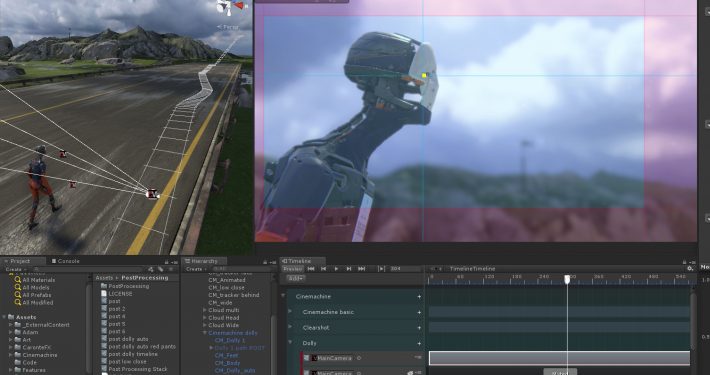Click the Timeline frame number field
Image resolution: width=710 pixels, height=375 pixels.
pos(405,269)
